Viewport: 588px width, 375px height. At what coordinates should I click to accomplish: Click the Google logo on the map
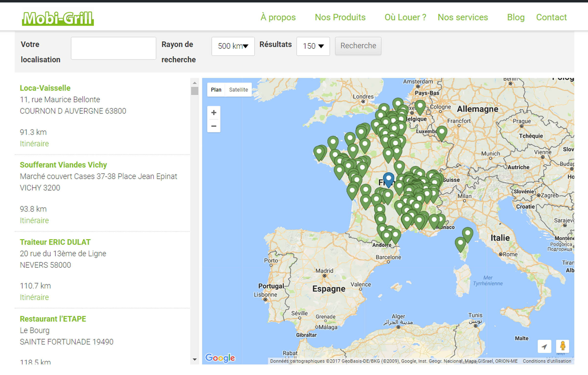coord(220,358)
